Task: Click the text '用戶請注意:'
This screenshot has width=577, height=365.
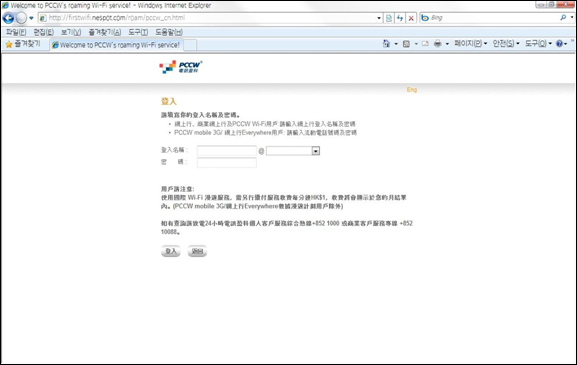Action: click(x=178, y=189)
